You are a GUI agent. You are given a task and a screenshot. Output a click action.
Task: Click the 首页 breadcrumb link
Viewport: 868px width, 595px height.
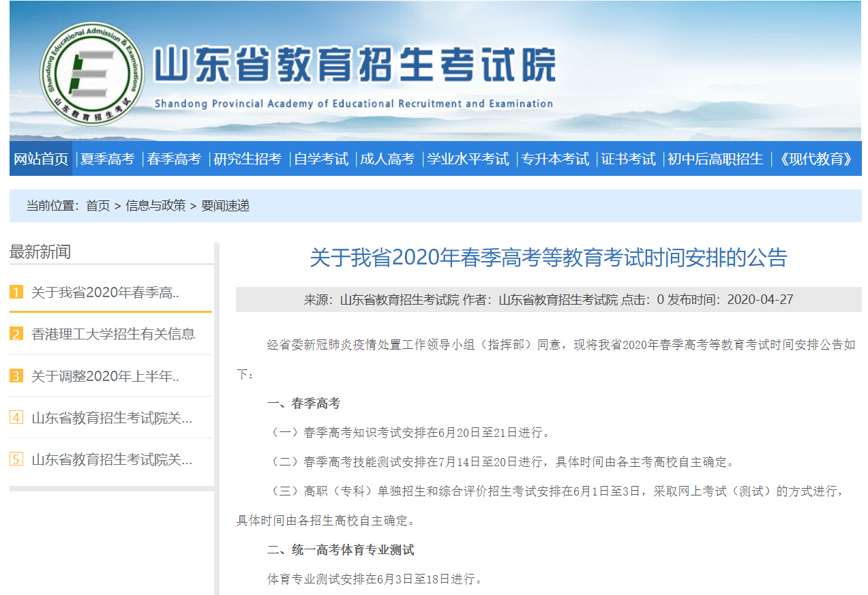click(98, 205)
